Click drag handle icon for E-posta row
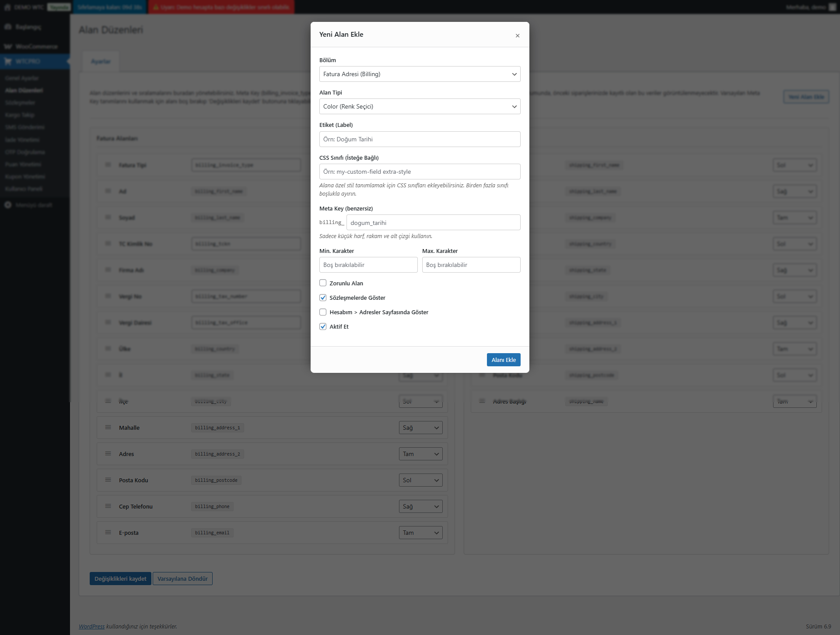 point(108,532)
